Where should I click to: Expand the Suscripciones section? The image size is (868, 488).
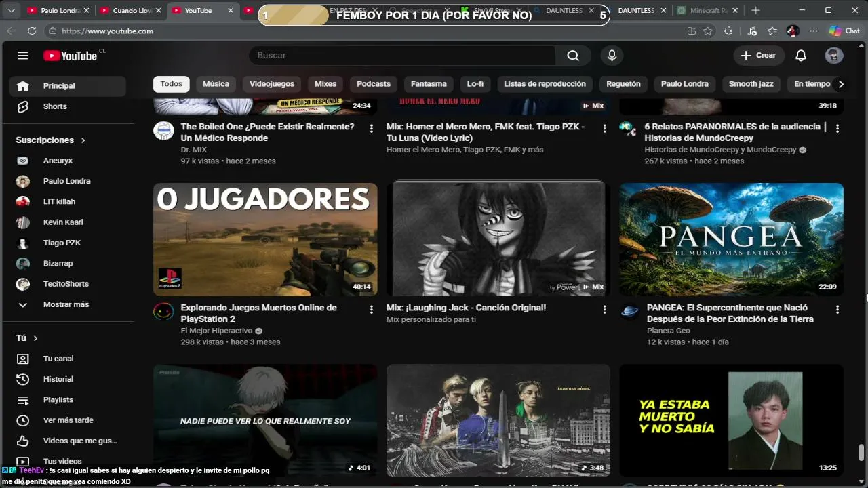tap(51, 140)
